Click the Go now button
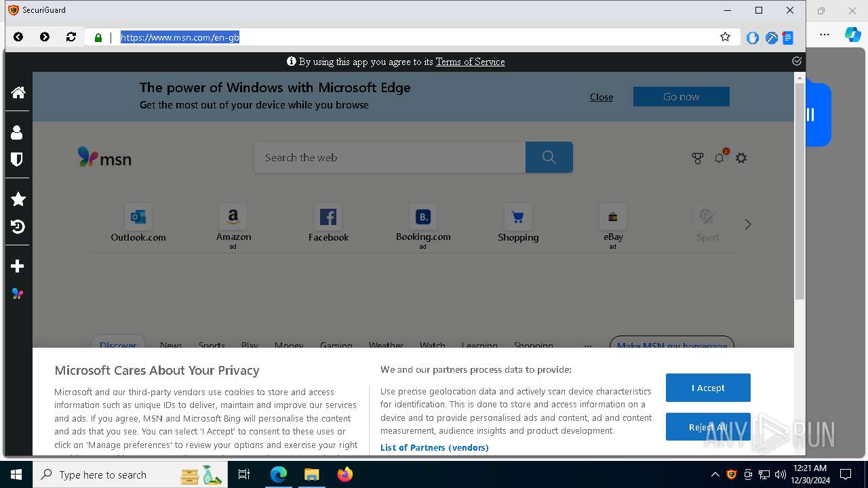Viewport: 868px width, 488px height. [x=682, y=97]
